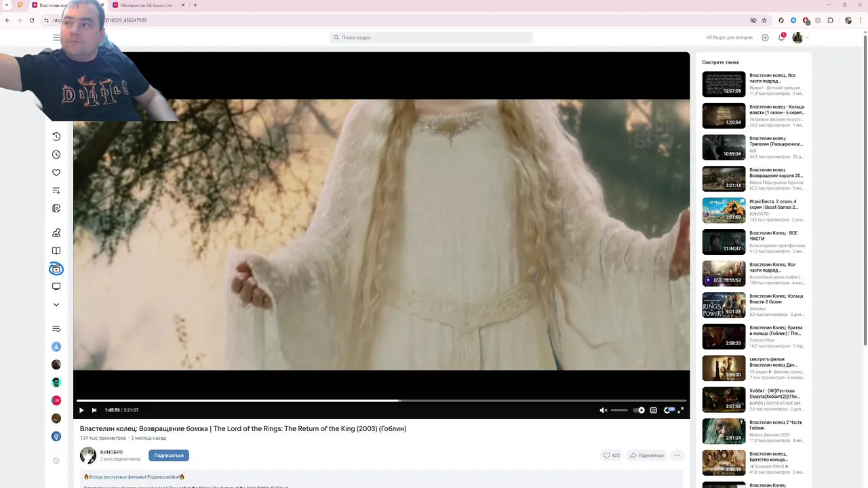The height and width of the screenshot is (488, 868).
Task: Open player settings gear
Action: point(667,410)
